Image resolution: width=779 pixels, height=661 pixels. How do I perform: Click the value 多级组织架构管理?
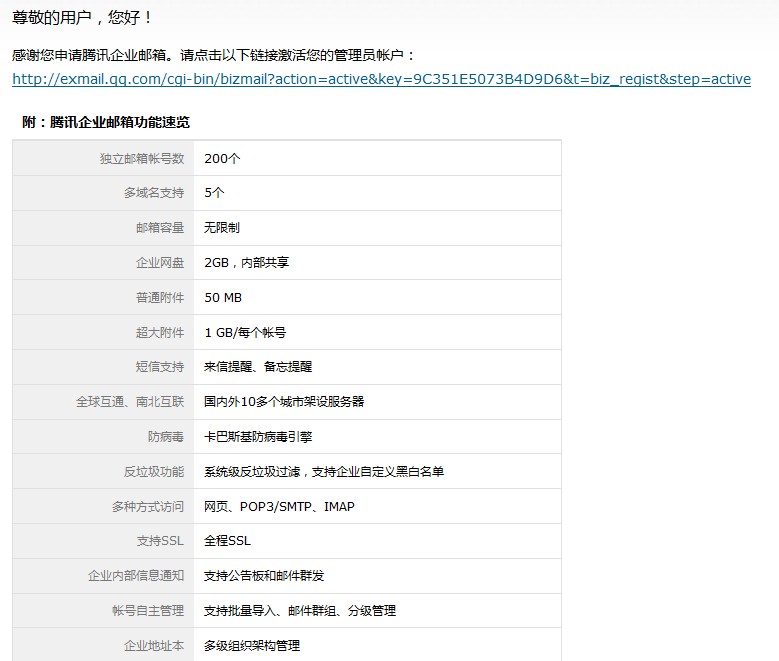pos(252,646)
